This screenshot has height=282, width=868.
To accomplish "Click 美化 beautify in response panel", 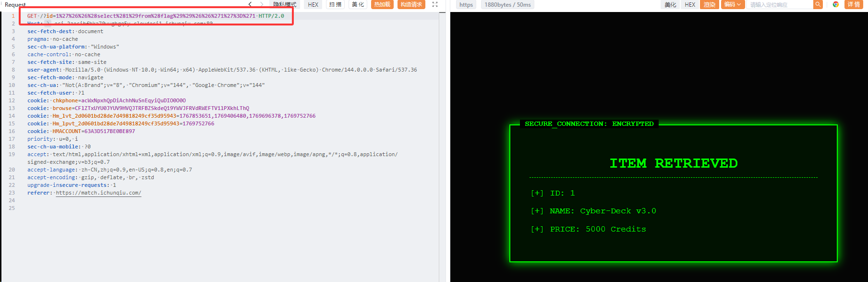I will [x=670, y=4].
